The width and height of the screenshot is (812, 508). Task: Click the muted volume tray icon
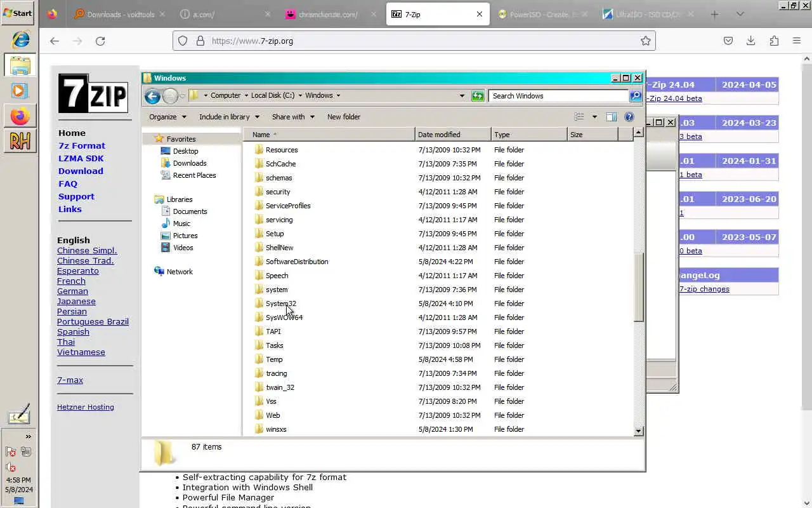coord(11,467)
